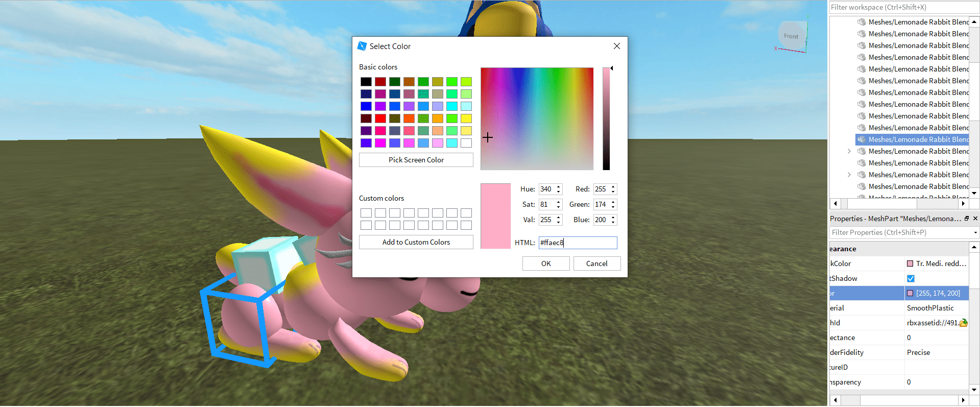The width and height of the screenshot is (980, 407).
Task: Close the Select Color dialog with X
Action: [617, 46]
